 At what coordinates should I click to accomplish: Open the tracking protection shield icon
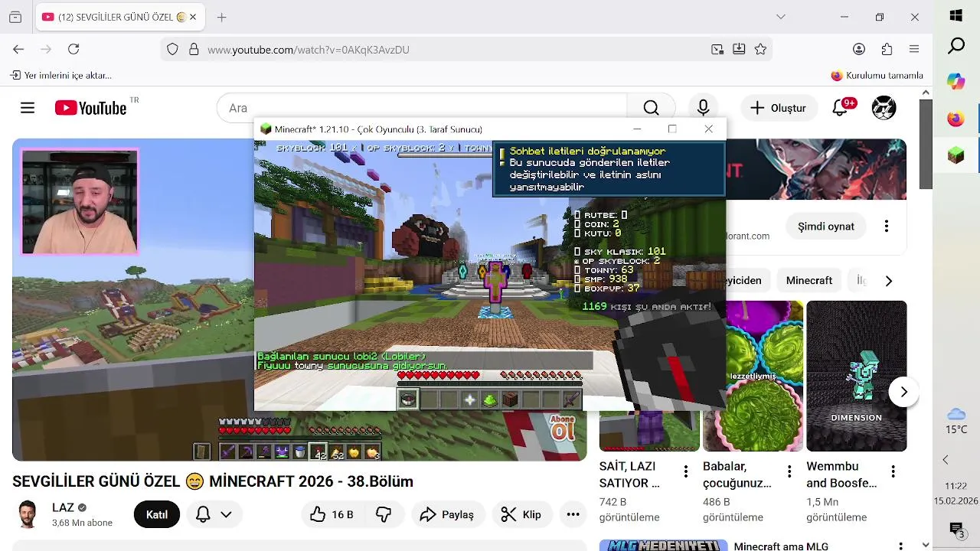pos(172,49)
